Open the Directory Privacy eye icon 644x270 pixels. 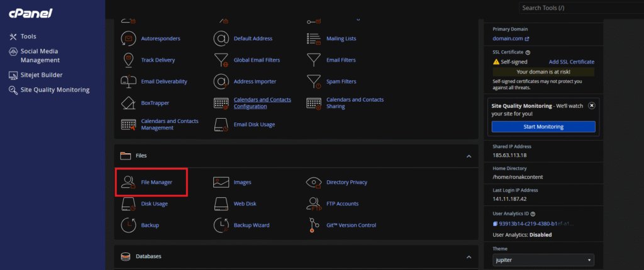click(x=314, y=183)
